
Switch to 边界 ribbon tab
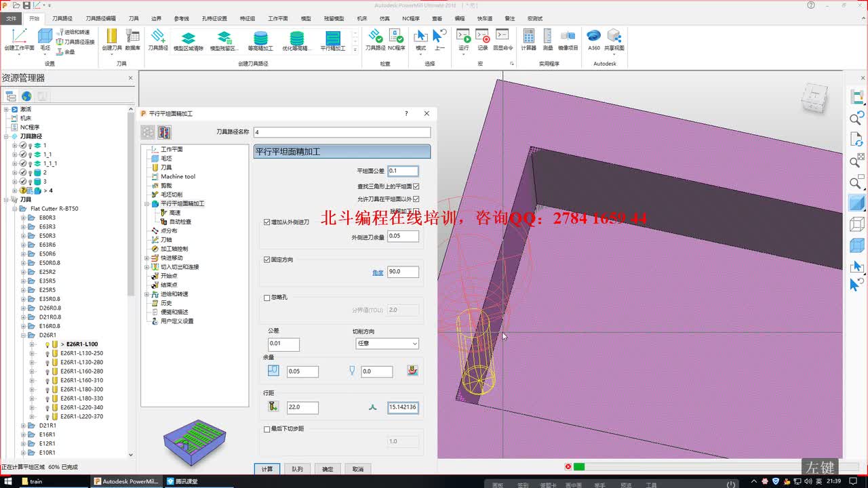[x=156, y=18]
